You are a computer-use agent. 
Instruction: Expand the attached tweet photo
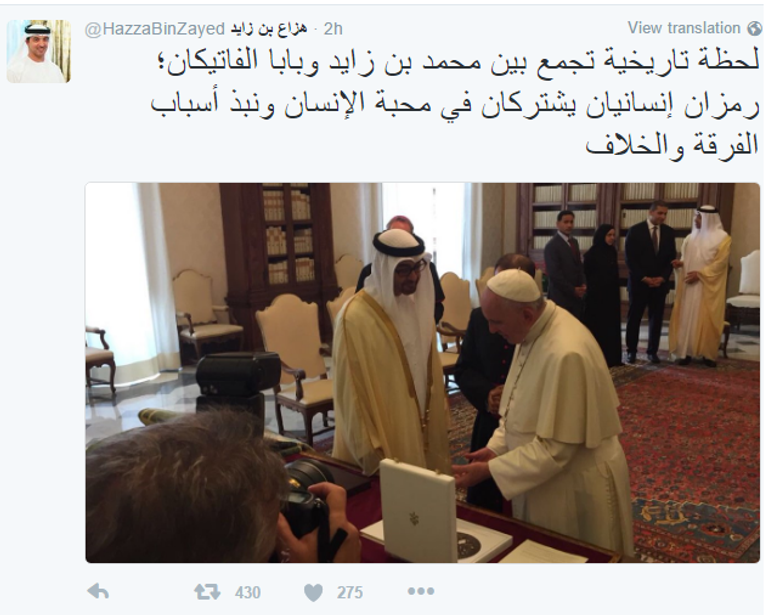point(422,373)
